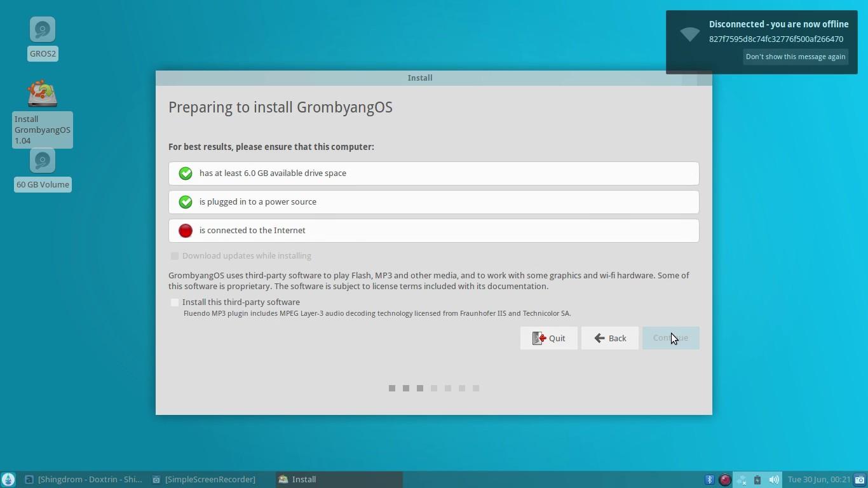Click the clock showing Tue 30 Jun
This screenshot has height=488, width=868.
[819, 480]
